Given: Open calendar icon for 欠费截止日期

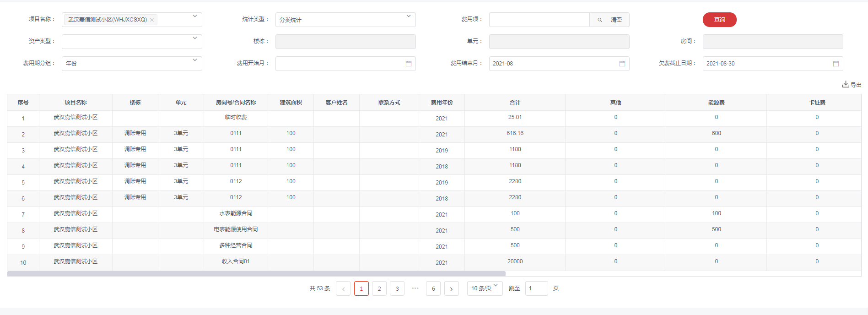Looking at the screenshot, I should [x=836, y=64].
